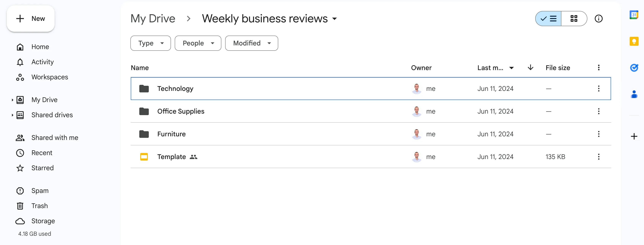
Task: Navigate to My Drive breadcrumb
Action: [153, 19]
